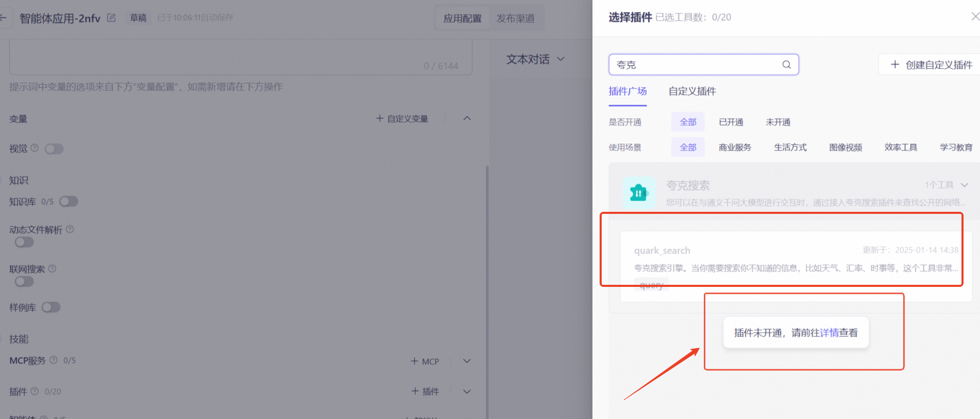Image resolution: width=980 pixels, height=419 pixels.
Task: Click the help icon beside 插件 0/20
Action: 34,391
